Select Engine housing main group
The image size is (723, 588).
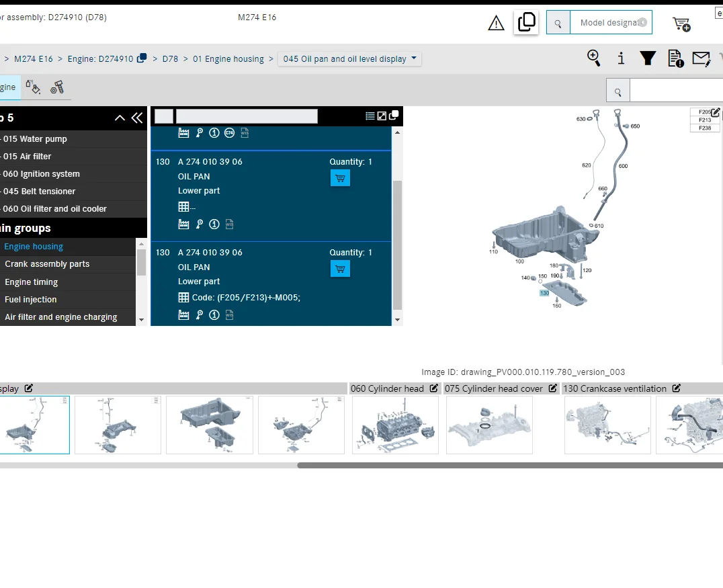34,247
